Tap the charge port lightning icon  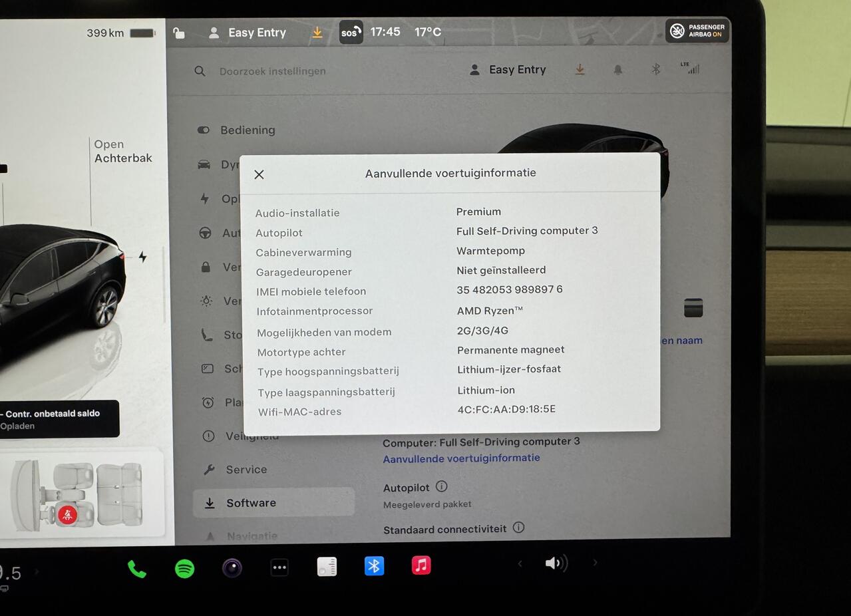click(x=142, y=257)
